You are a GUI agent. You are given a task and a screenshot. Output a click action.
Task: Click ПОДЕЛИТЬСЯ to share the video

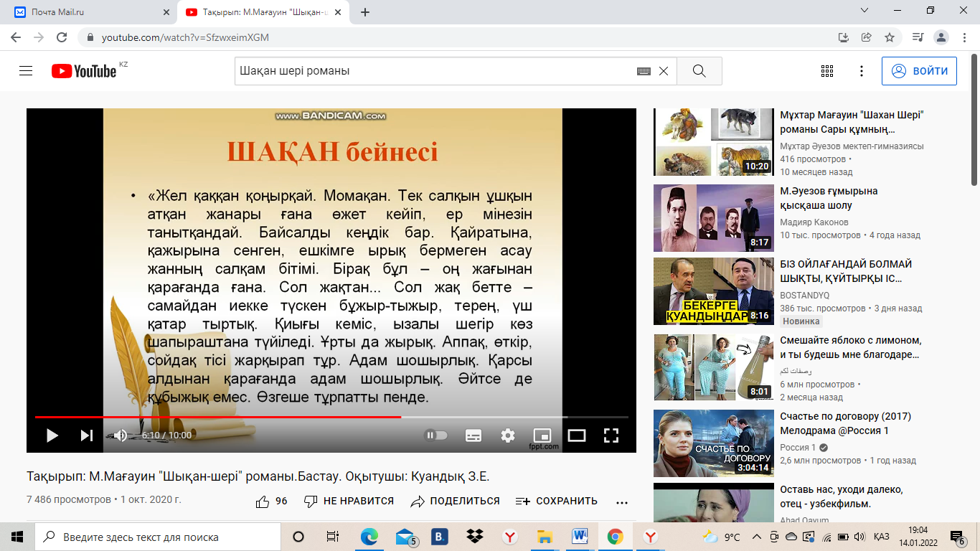pos(455,501)
